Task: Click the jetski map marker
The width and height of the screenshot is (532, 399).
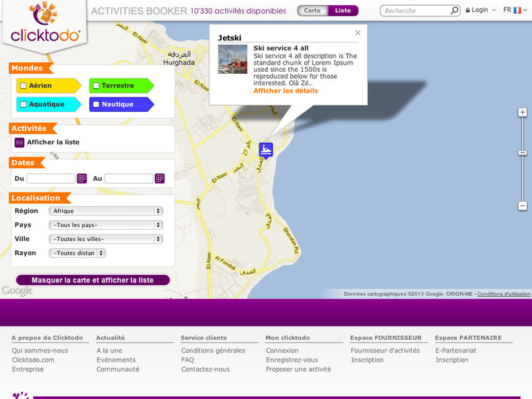Action: [266, 150]
